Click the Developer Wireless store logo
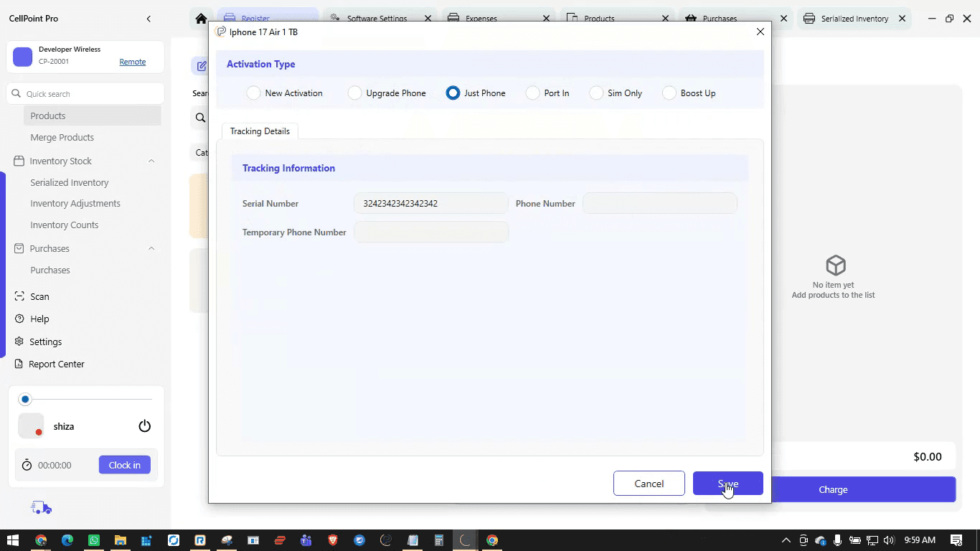 pos(23,57)
